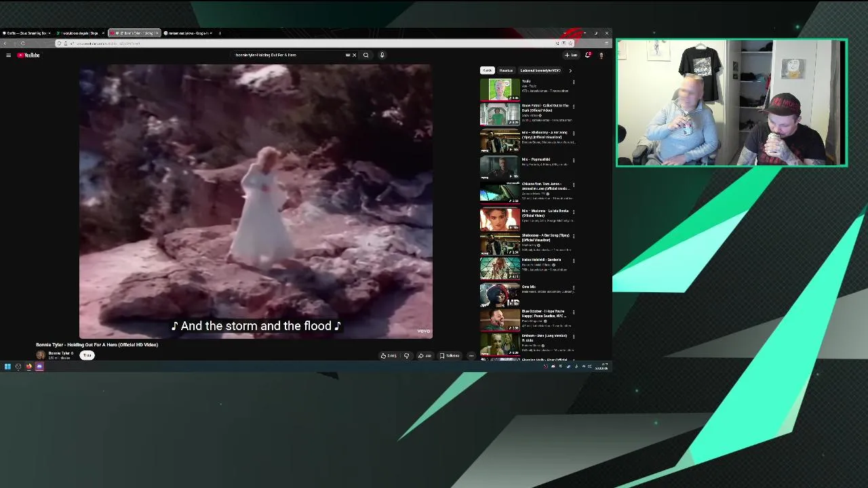Switch to the first browser tab
The height and width of the screenshot is (488, 868).
coord(26,33)
